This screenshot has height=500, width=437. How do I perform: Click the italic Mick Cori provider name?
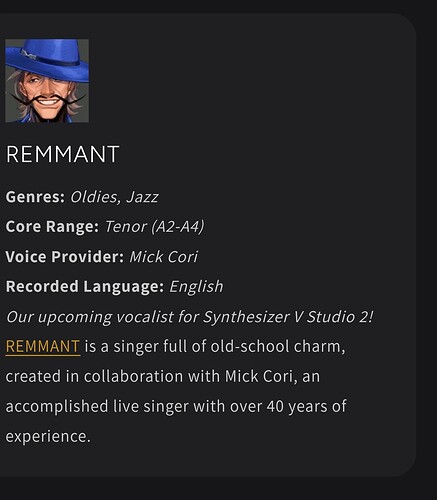point(163,257)
